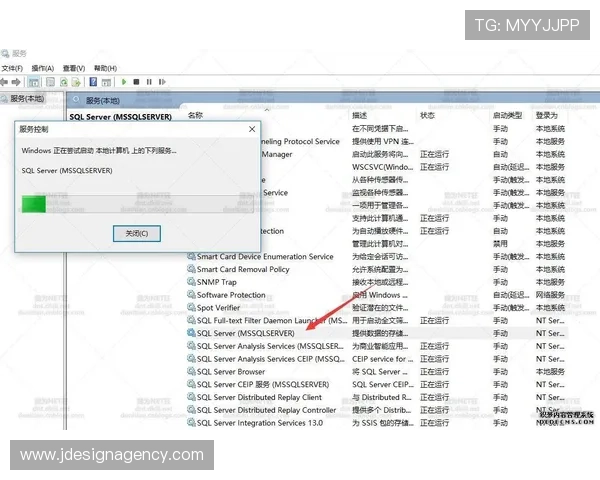
Task: Click the Export List toolbar icon
Action: coord(76,82)
